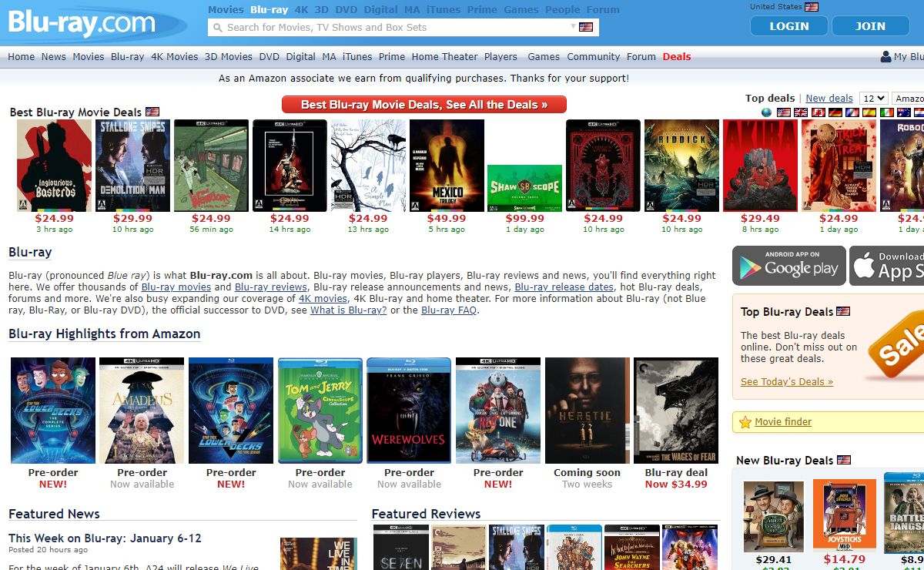Click US flag beside Top Blu-ray Deals heading
The height and width of the screenshot is (570, 924).
[x=843, y=311]
